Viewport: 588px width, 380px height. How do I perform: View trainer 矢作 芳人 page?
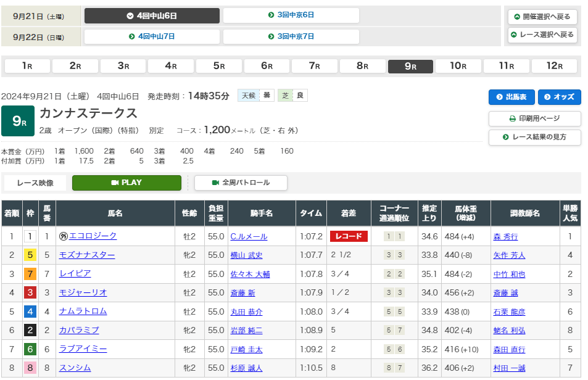(x=509, y=255)
